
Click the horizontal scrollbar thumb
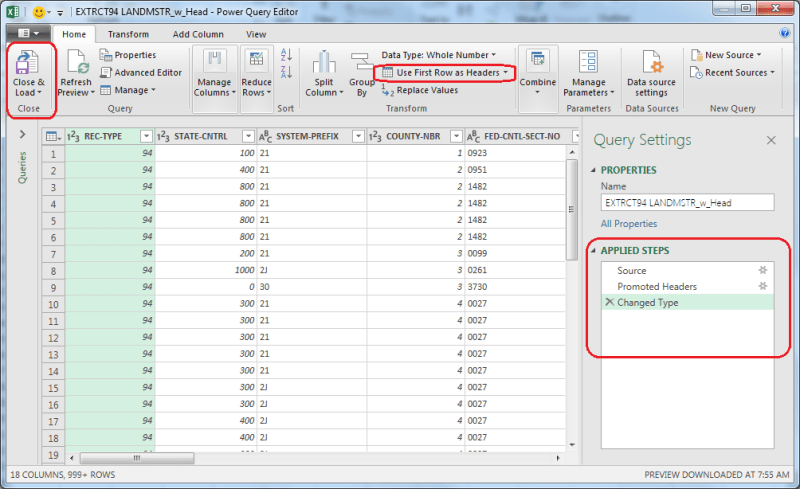click(137, 458)
